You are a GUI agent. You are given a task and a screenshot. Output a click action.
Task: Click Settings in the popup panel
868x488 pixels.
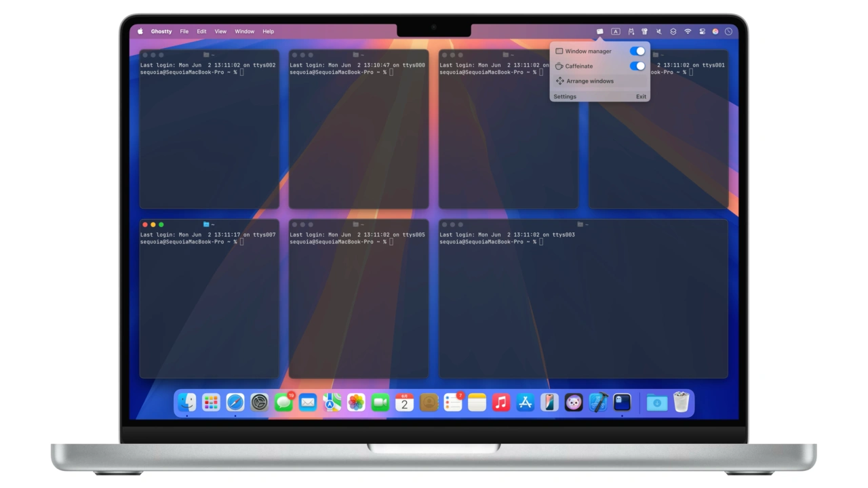(x=565, y=96)
